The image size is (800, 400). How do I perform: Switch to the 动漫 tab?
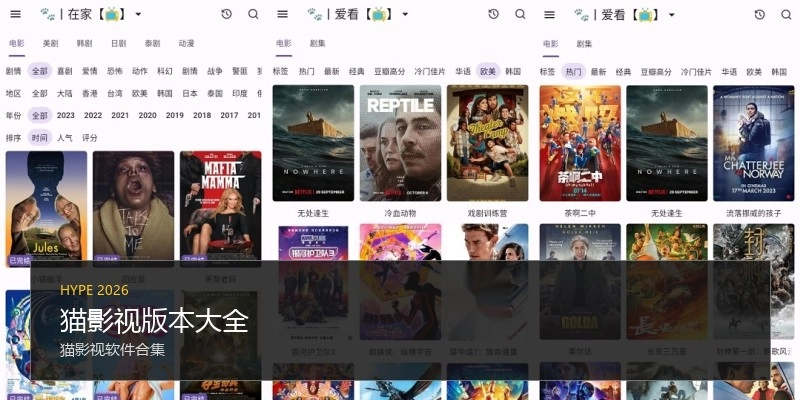[186, 43]
